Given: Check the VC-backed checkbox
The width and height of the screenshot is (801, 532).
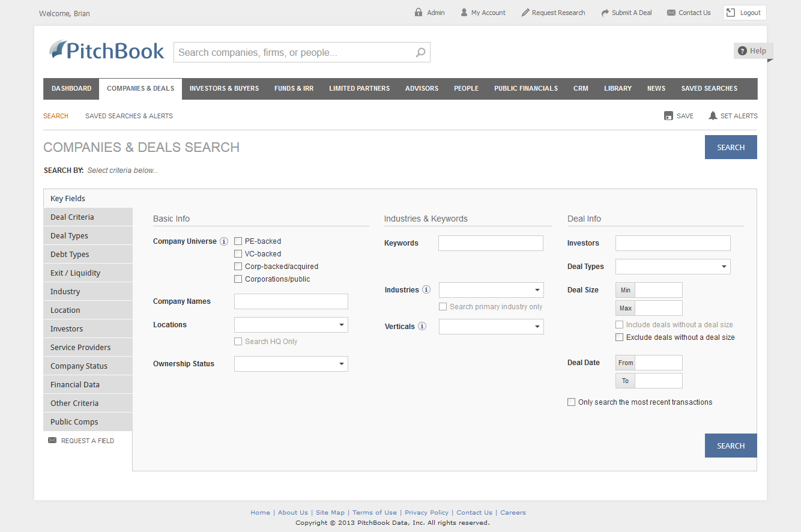Looking at the screenshot, I should (238, 254).
